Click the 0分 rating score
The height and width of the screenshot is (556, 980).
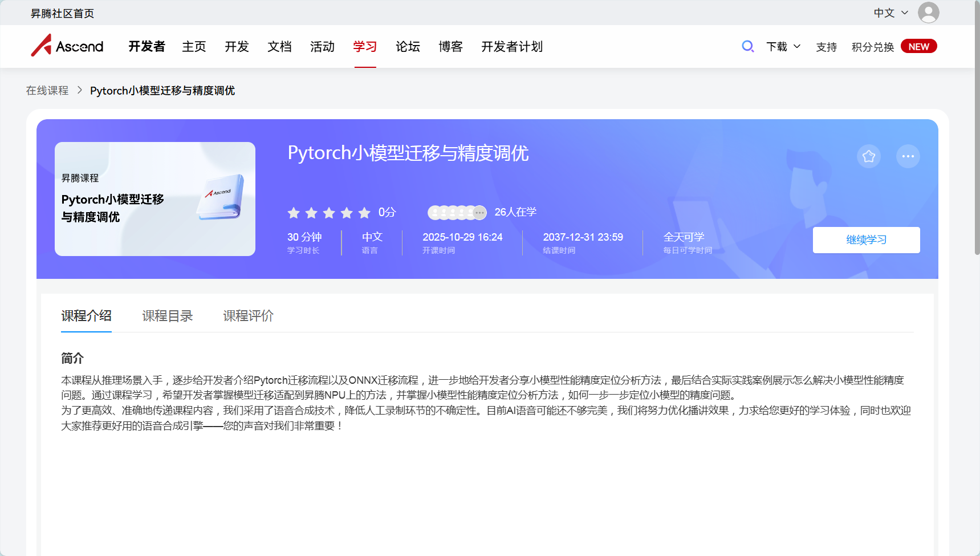tap(387, 212)
